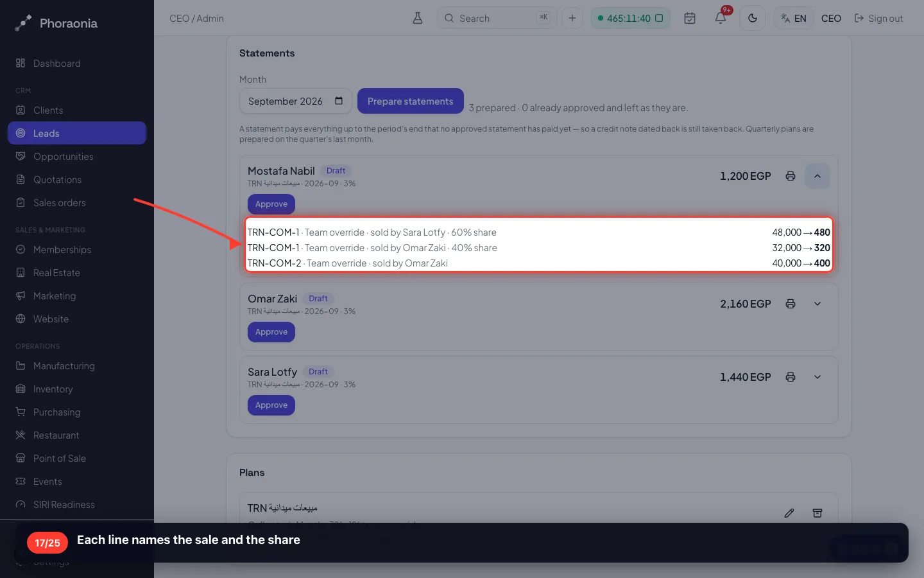
Task: Open SIRI Readiness page
Action: coord(77,504)
